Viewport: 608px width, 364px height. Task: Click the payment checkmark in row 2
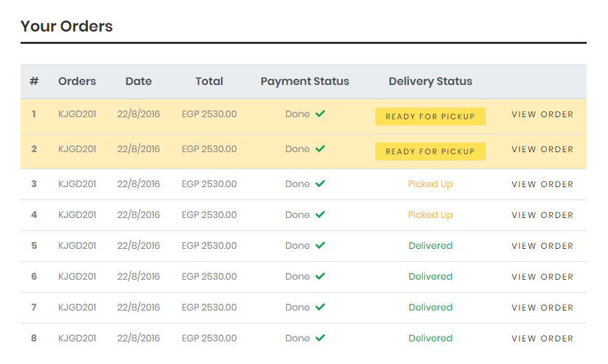coord(320,149)
